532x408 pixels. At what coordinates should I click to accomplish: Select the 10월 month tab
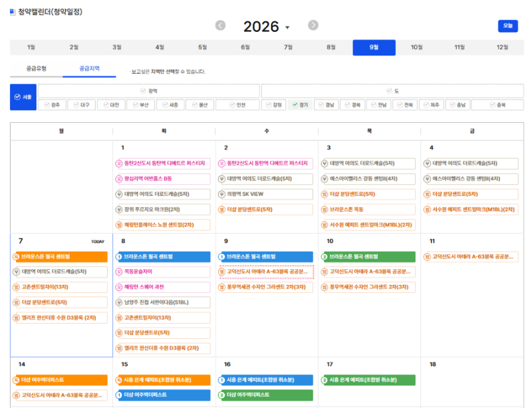[417, 47]
